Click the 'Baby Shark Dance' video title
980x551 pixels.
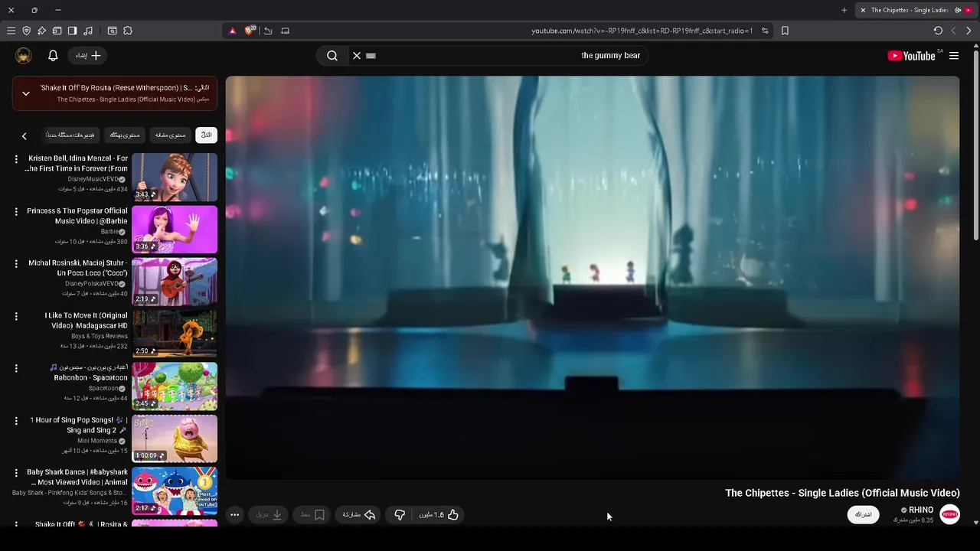pyautogui.click(x=77, y=477)
